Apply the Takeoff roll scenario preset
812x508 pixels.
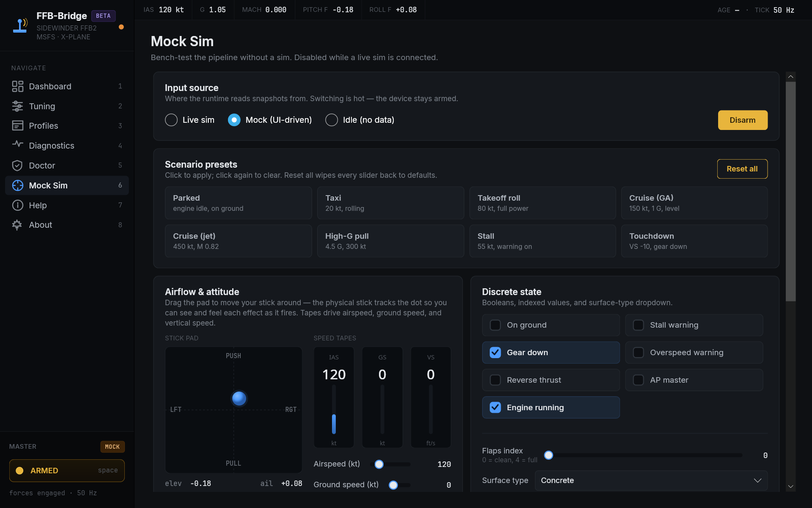click(542, 203)
